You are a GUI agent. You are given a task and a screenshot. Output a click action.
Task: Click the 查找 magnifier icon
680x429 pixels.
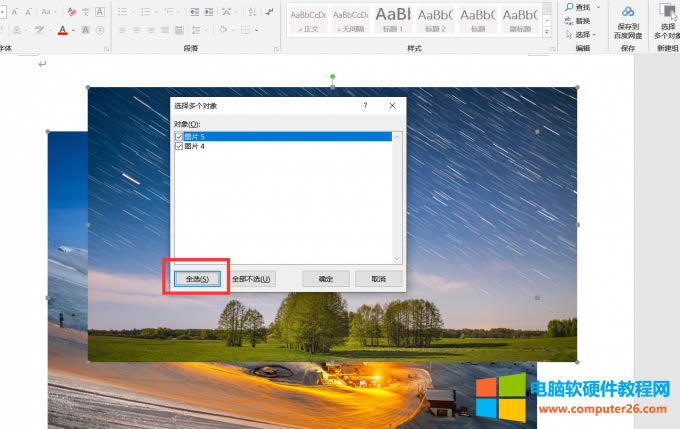[569, 6]
